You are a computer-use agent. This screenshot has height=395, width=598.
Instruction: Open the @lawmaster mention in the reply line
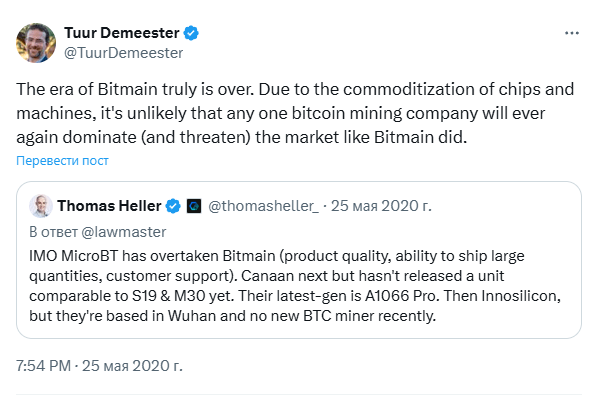tap(124, 232)
